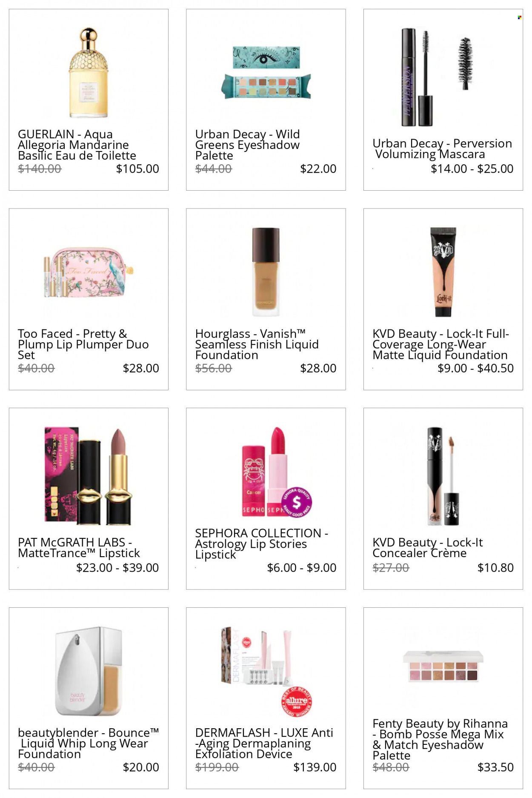
Task: Click the Sephora Quality Really Good Price badge
Action: click(297, 503)
